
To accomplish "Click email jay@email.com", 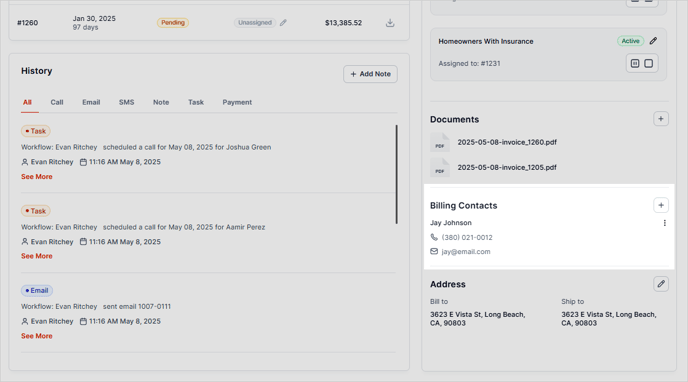I will 466,252.
